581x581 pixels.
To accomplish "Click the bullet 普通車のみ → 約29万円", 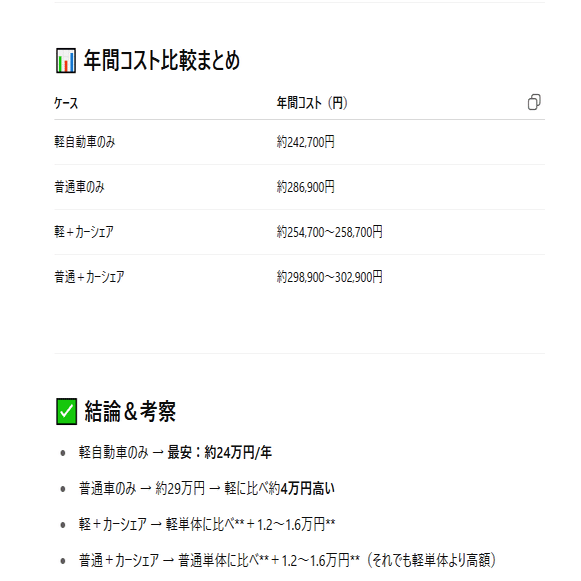I will [207, 488].
